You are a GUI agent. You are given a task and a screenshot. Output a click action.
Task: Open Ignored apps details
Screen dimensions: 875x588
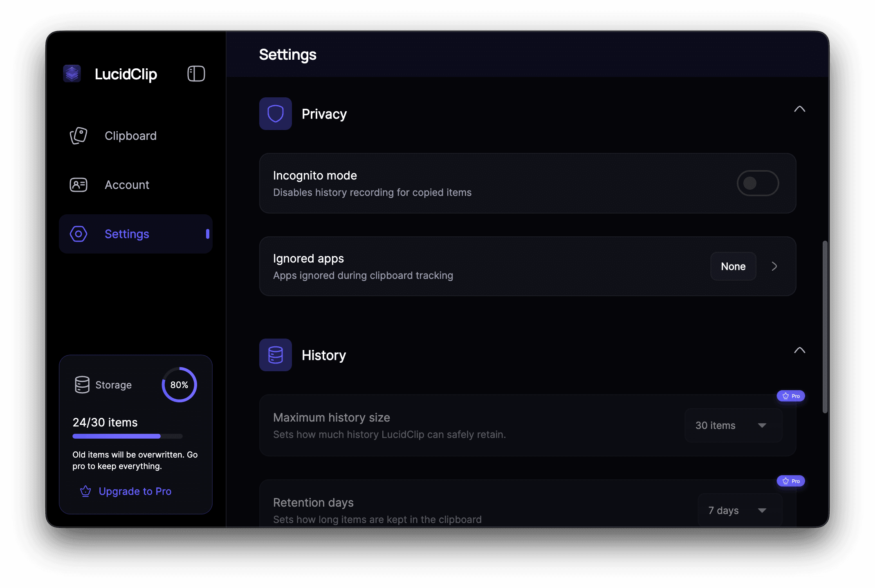click(774, 266)
